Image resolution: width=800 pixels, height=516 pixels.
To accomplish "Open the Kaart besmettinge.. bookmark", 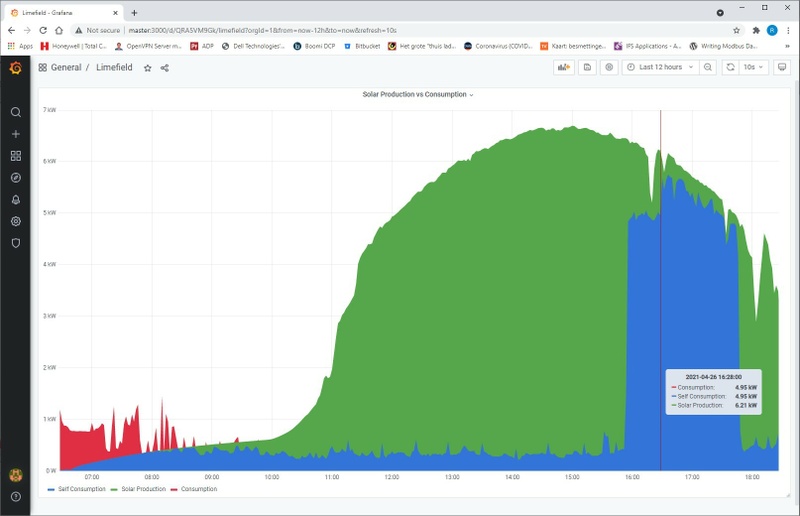I will tap(573, 46).
